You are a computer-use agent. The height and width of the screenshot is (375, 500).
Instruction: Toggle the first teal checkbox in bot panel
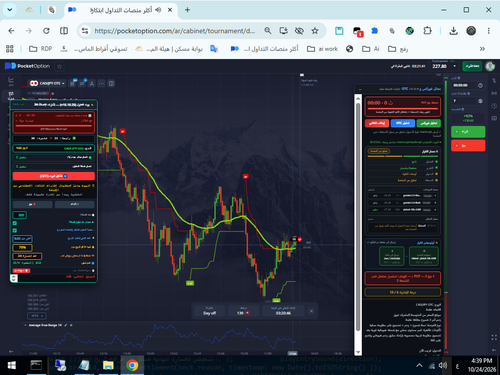pos(15,223)
